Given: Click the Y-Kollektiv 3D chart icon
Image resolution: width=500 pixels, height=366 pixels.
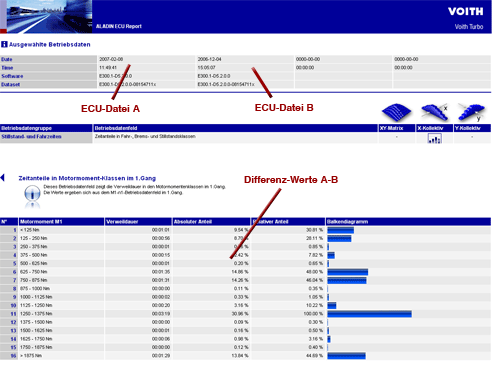Looking at the screenshot, I should [x=471, y=112].
